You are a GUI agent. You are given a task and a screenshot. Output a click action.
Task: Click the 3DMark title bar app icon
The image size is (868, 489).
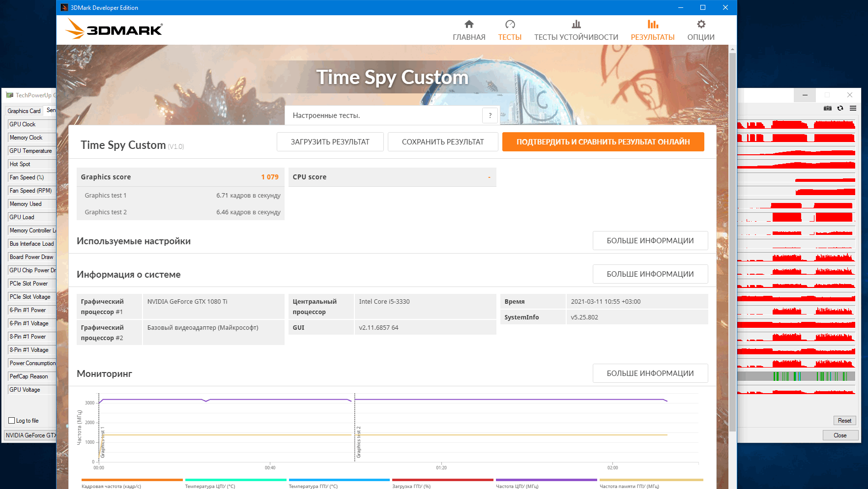(x=64, y=7)
